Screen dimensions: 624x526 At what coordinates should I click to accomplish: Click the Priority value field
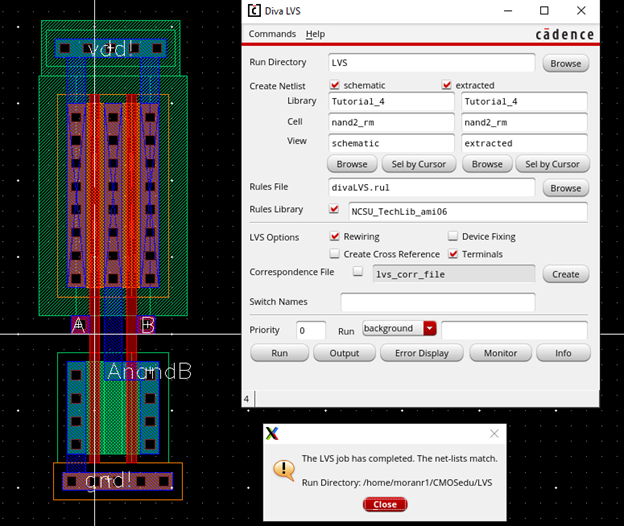310,330
